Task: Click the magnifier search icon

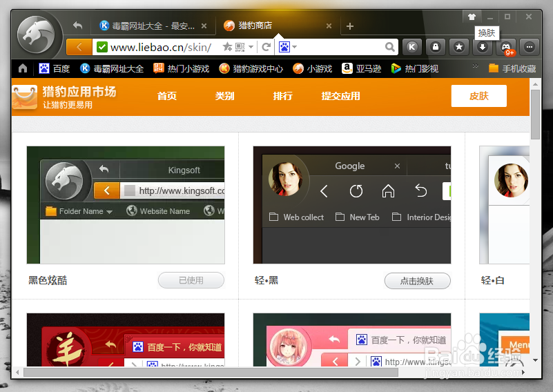Action: pyautogui.click(x=389, y=47)
